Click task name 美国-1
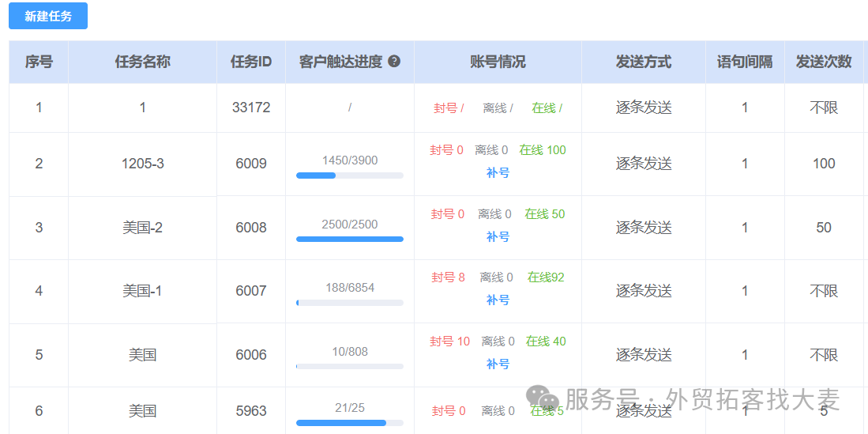868x434 pixels. coord(142,291)
